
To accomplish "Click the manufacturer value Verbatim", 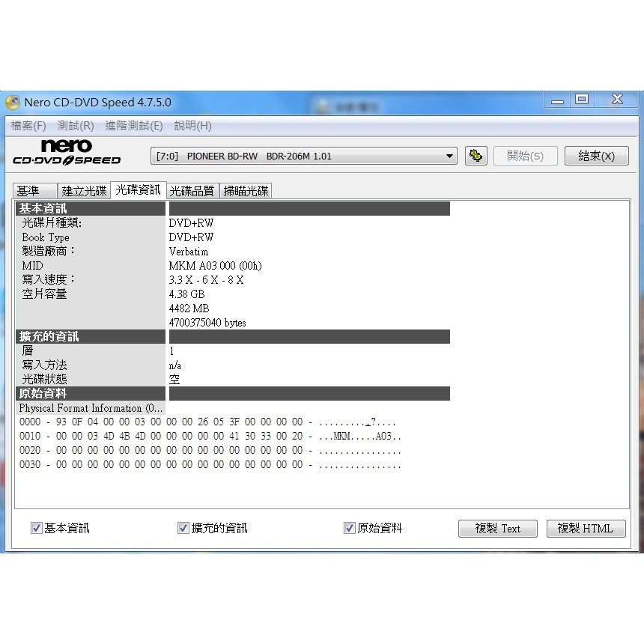I will tap(189, 252).
